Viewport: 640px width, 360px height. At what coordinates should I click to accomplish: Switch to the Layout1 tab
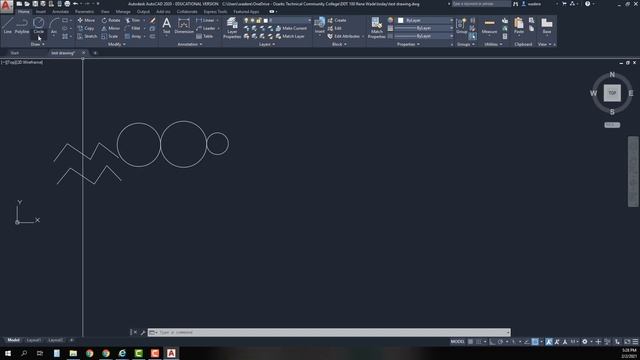click(33, 340)
